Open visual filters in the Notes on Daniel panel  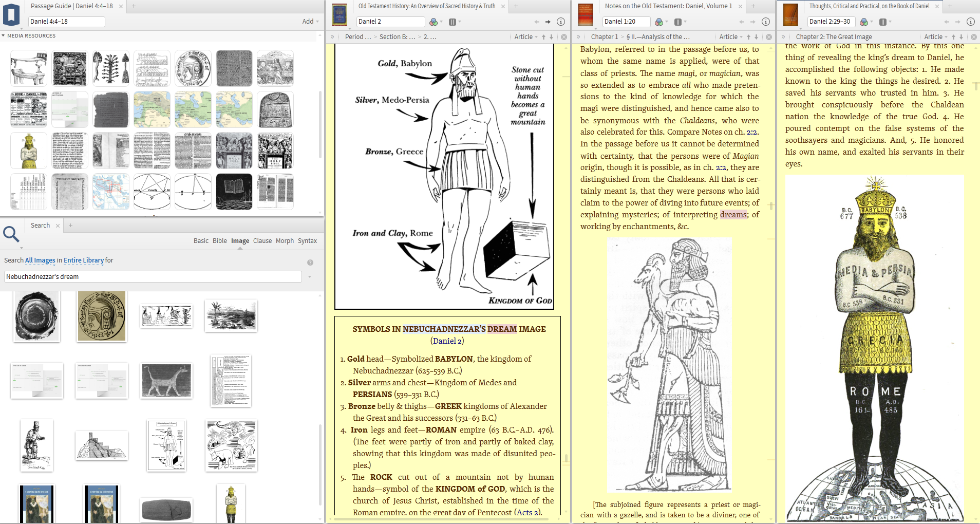click(x=661, y=22)
